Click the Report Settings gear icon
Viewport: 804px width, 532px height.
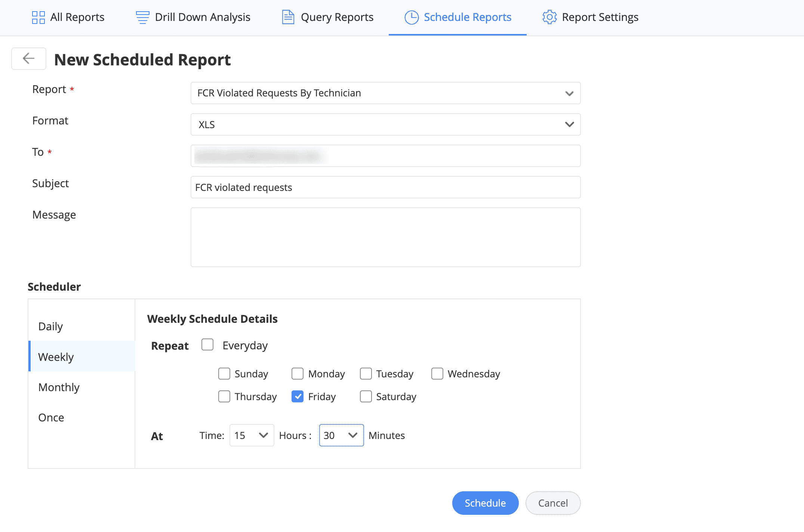[549, 17]
